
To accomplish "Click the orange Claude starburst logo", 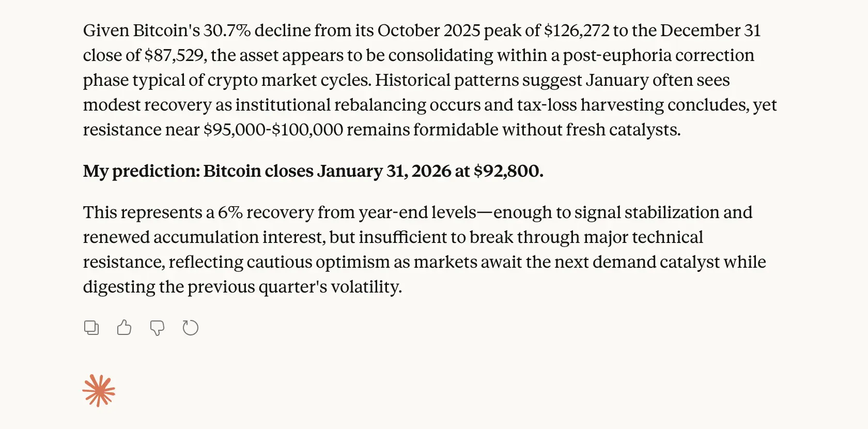I will pos(99,390).
